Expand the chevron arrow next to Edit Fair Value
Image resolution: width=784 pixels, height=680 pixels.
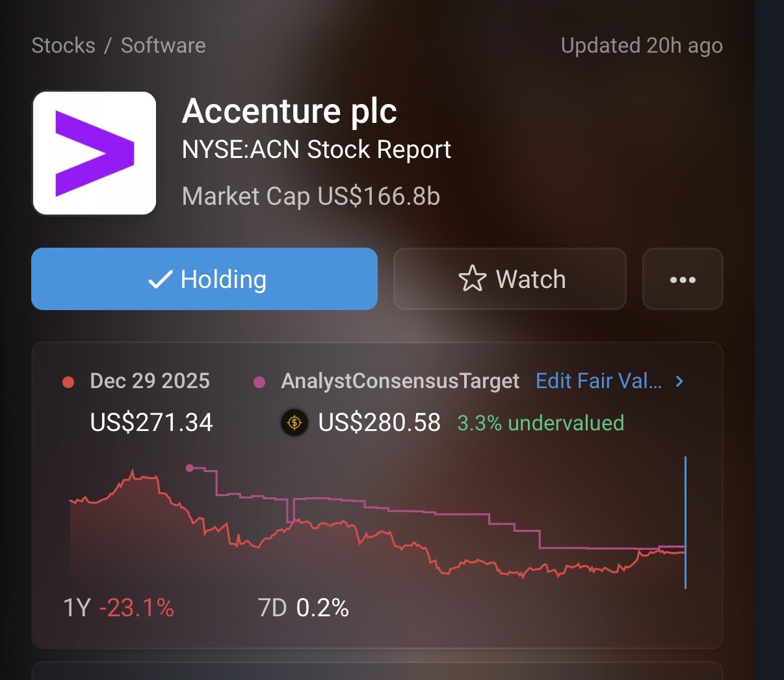(679, 381)
